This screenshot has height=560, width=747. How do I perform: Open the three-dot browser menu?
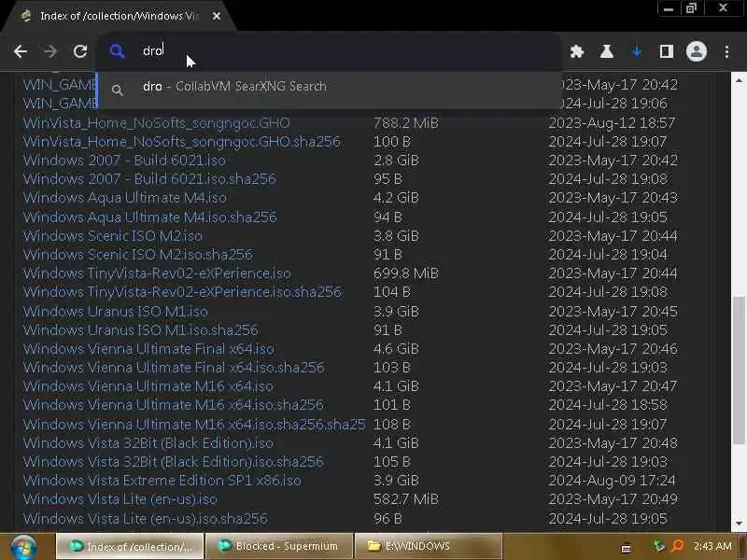click(x=726, y=51)
